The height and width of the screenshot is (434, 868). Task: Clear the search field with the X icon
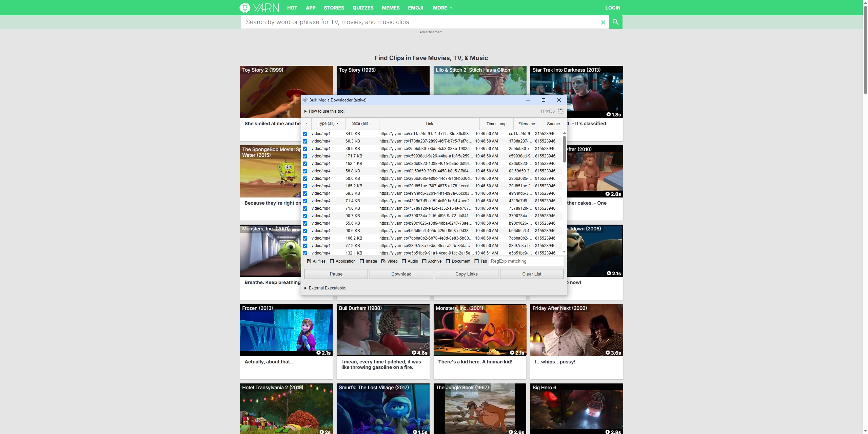(x=603, y=22)
